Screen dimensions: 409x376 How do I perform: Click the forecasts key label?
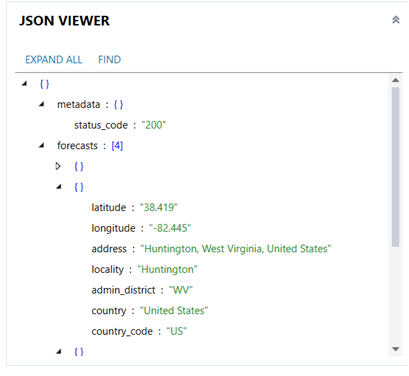(x=77, y=146)
